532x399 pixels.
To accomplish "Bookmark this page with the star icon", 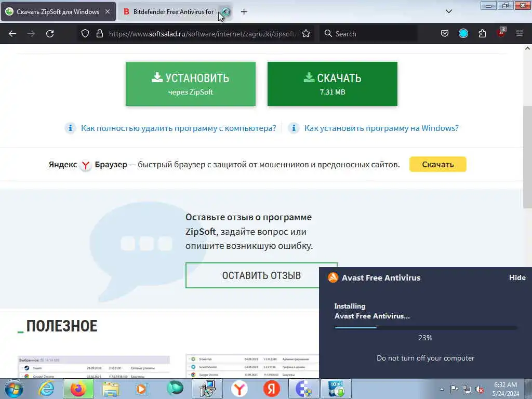I will click(305, 33).
